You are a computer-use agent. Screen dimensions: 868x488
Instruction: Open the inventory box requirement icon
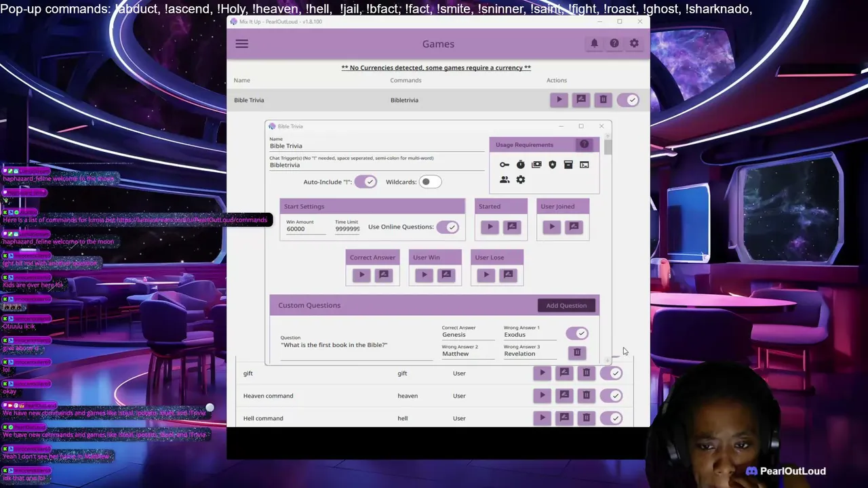[x=568, y=165]
